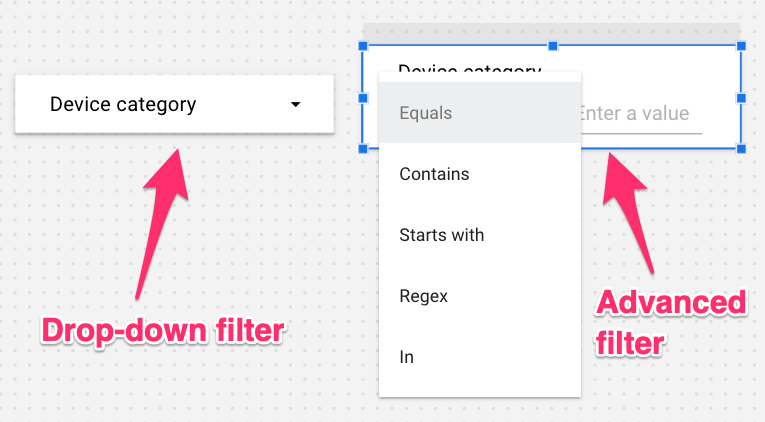Choose the In condition option
This screenshot has width=765, height=422.
pyautogui.click(x=406, y=357)
